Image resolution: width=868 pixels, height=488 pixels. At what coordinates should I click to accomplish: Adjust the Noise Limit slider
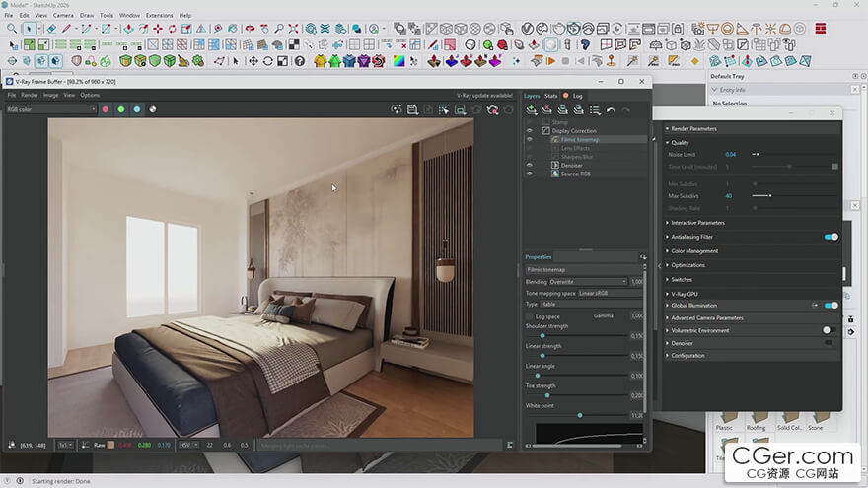pyautogui.click(x=757, y=155)
